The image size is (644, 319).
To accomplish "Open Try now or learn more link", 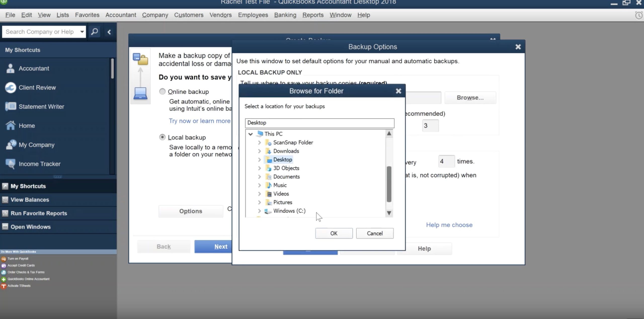I will point(199,121).
